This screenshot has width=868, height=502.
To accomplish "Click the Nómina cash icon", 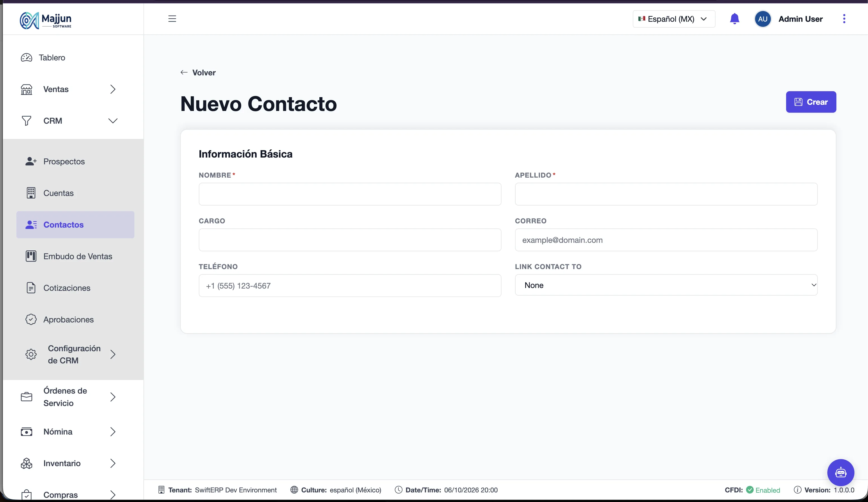I will (x=27, y=432).
